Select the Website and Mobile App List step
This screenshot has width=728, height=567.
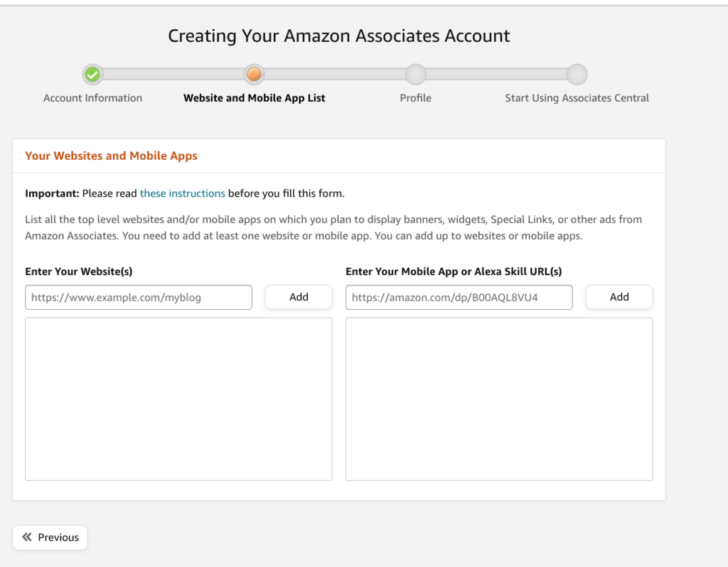(x=254, y=98)
